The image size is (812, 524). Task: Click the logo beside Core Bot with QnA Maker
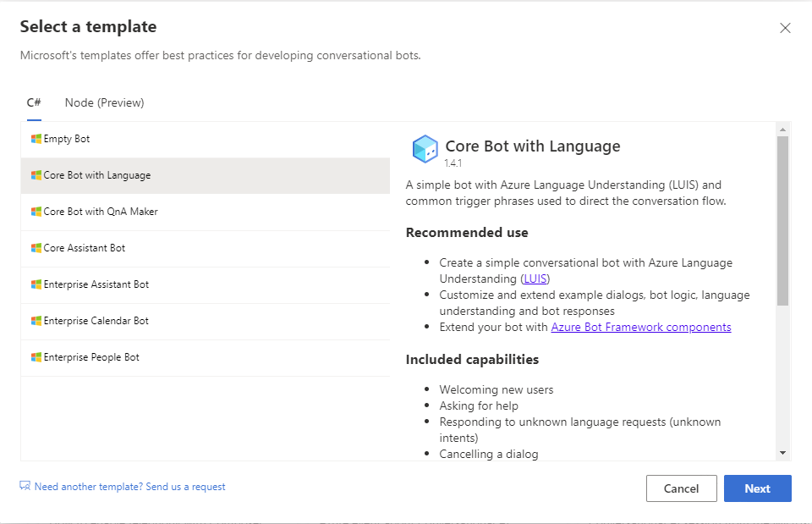click(36, 212)
